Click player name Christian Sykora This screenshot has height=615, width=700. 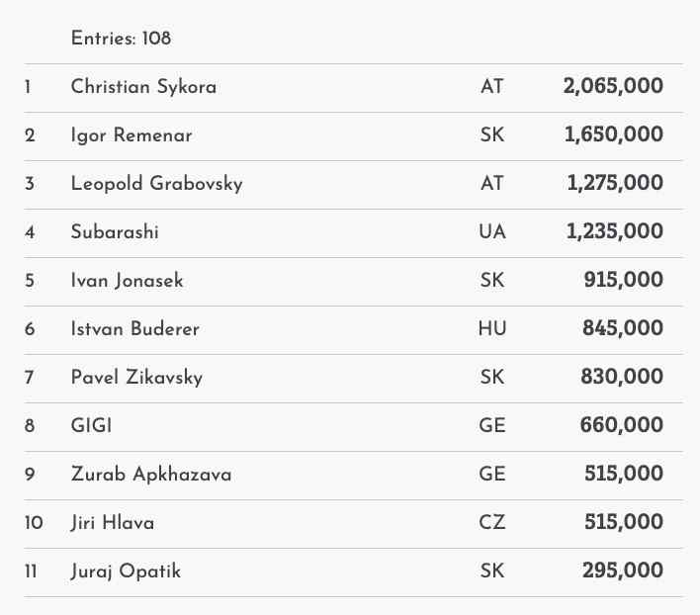[143, 87]
